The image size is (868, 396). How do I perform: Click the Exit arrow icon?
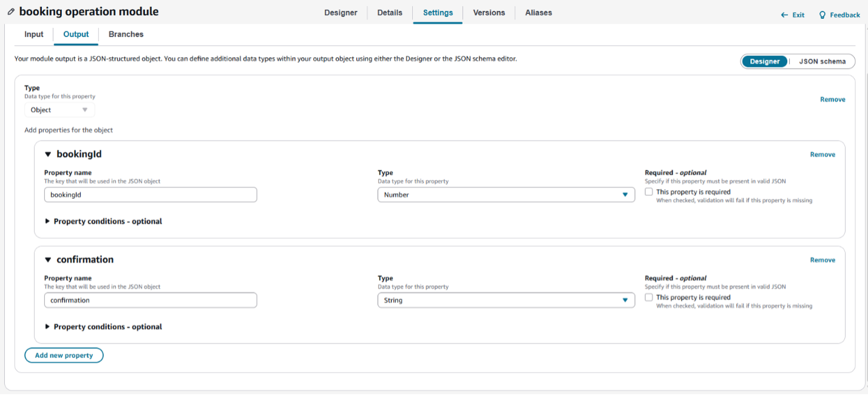(784, 15)
